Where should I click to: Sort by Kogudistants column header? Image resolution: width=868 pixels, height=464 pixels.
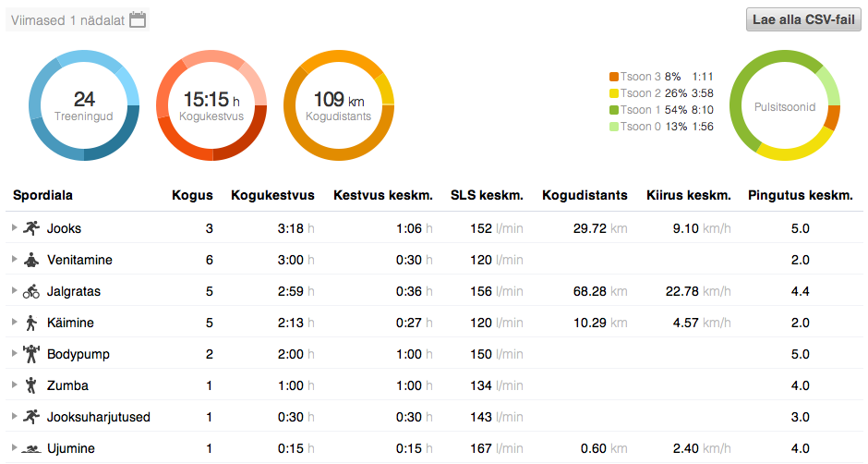(x=585, y=195)
